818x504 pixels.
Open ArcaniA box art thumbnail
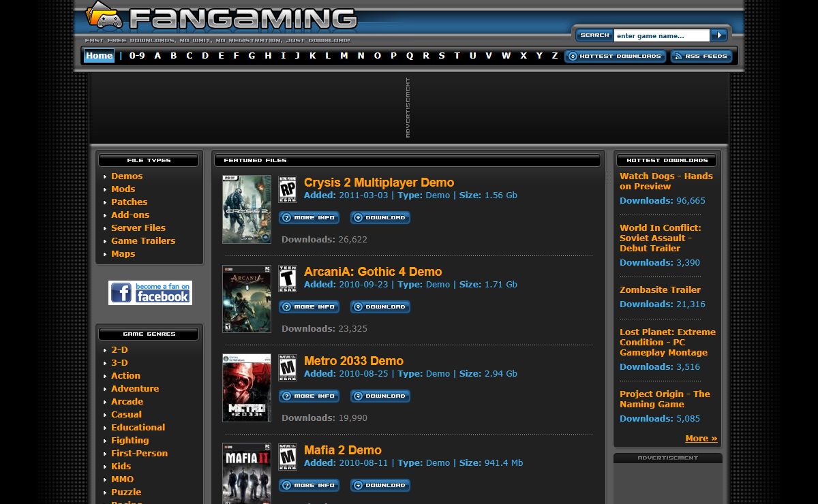[x=247, y=299]
